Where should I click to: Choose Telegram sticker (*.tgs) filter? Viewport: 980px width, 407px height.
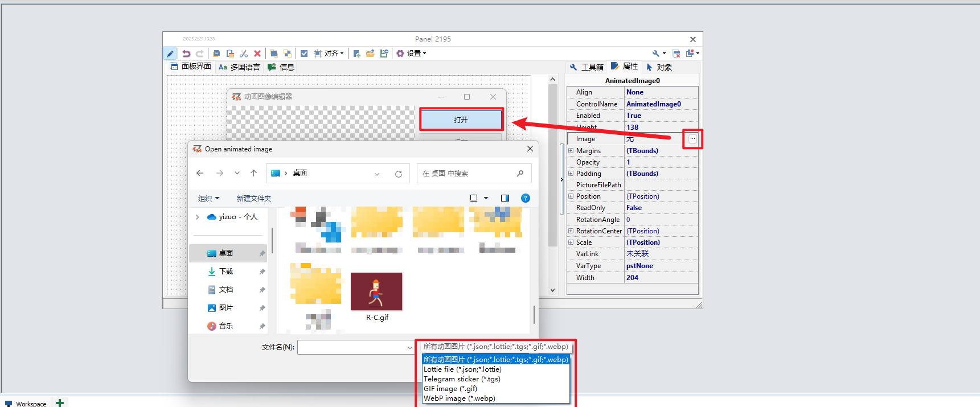coord(496,379)
